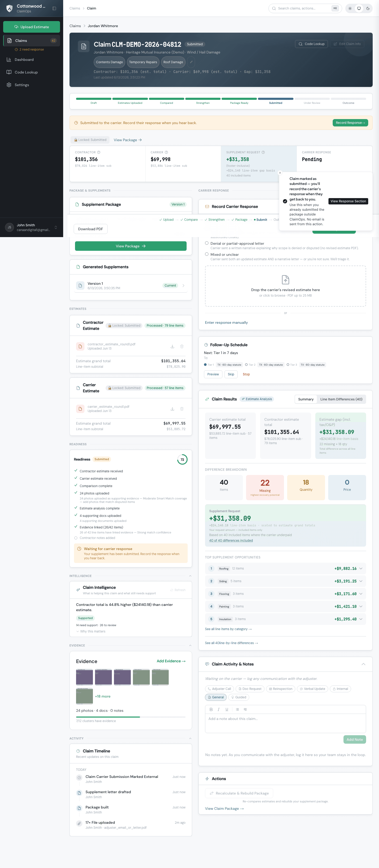
Task: Close the submitted confirmation popup
Action: tap(280, 173)
